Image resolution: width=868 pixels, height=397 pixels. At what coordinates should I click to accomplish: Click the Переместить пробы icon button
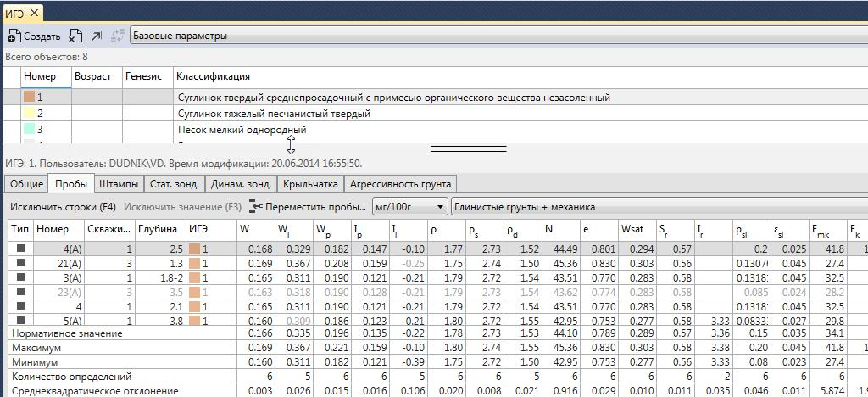[256, 207]
